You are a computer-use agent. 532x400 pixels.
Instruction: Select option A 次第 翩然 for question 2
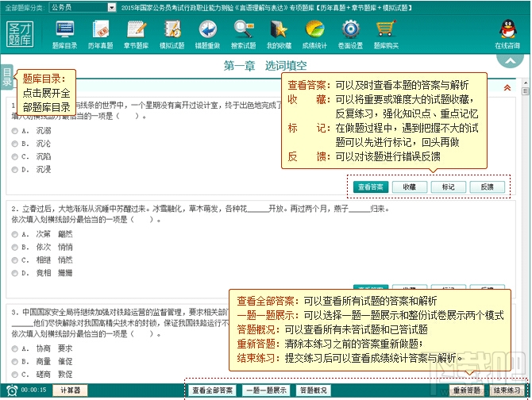point(14,234)
